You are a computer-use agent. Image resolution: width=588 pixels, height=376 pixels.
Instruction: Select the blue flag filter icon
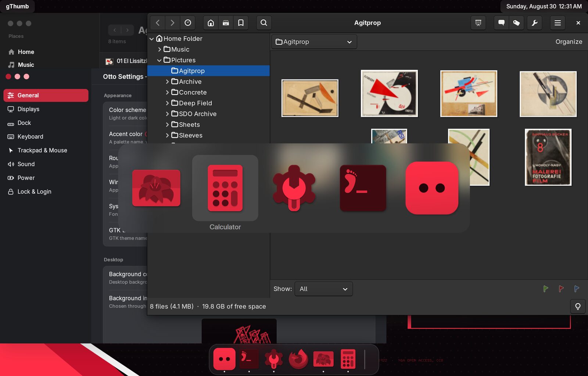577,289
